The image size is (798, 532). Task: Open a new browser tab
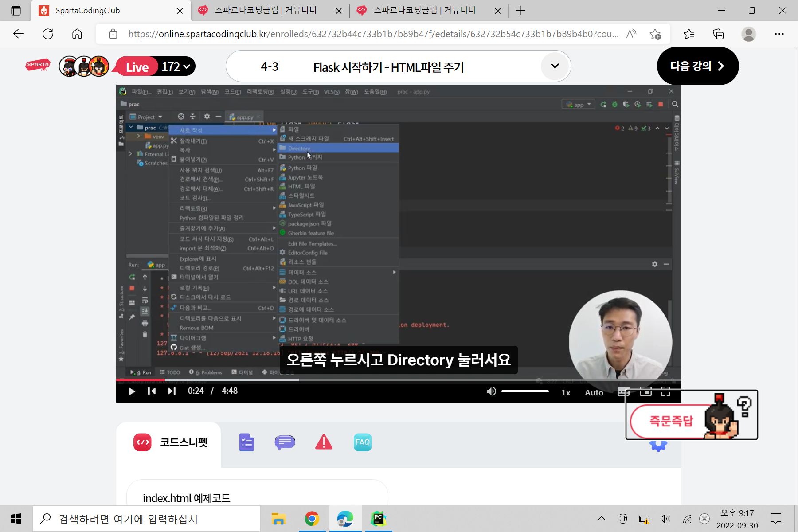click(520, 11)
